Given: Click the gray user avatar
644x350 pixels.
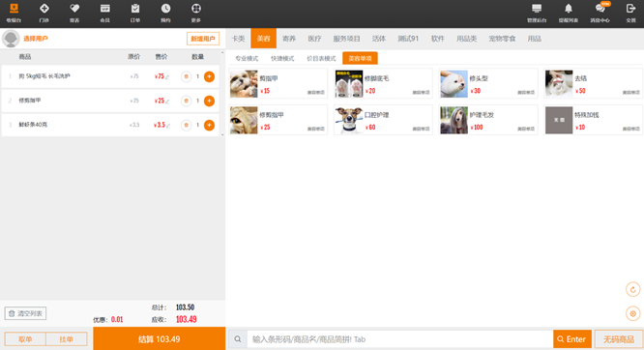Looking at the screenshot, I should pyautogui.click(x=11, y=39).
